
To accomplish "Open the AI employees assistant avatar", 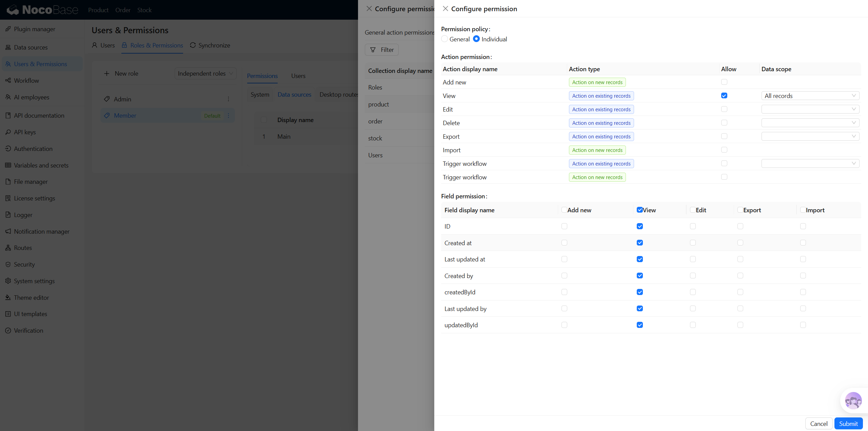I will (x=853, y=401).
